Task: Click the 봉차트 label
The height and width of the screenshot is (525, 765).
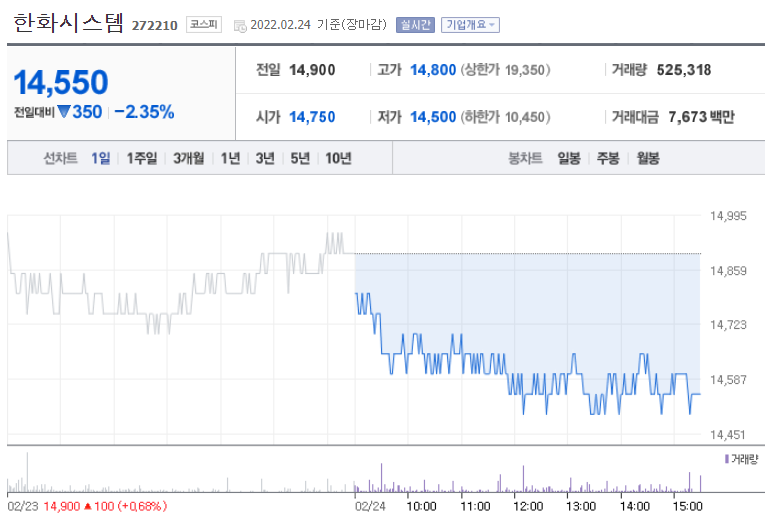Action: (525, 158)
